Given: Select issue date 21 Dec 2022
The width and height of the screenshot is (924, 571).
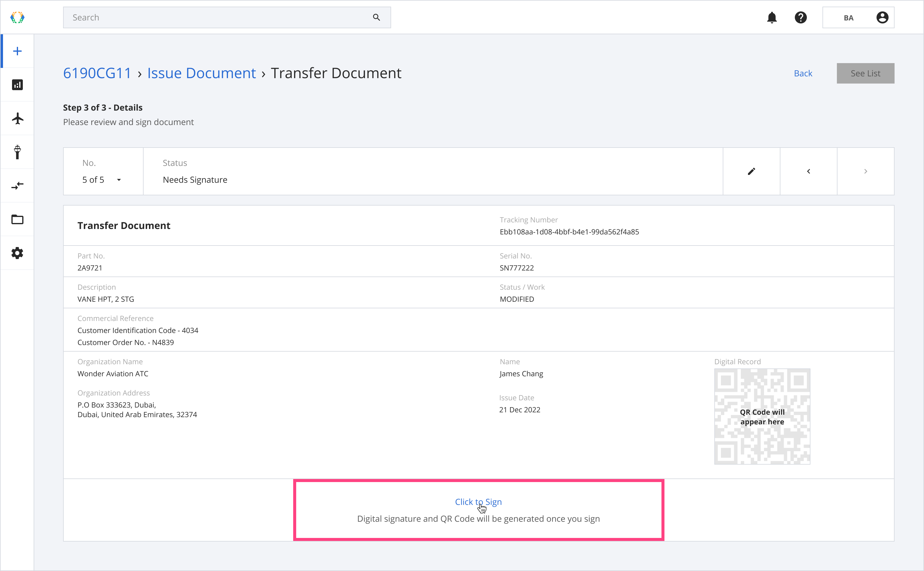Looking at the screenshot, I should (x=520, y=410).
